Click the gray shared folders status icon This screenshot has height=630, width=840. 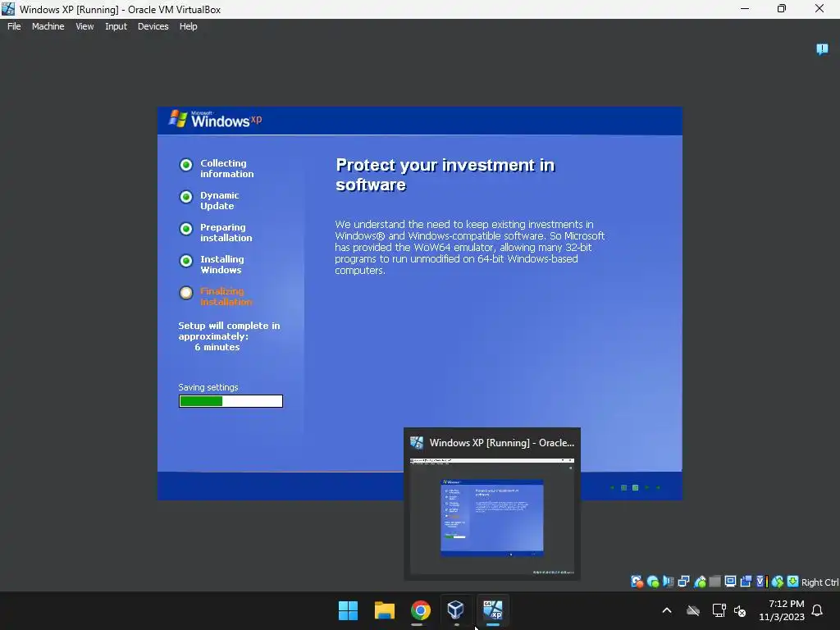(x=714, y=582)
